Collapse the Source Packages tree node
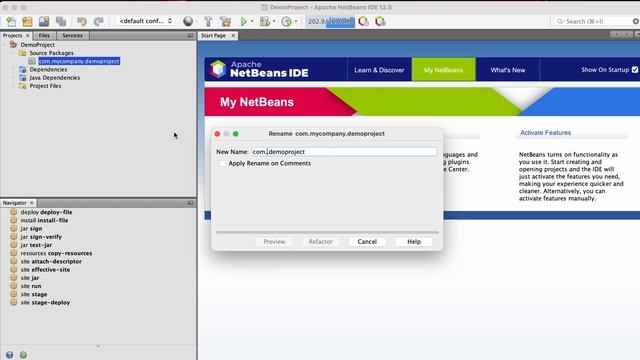Viewport: 640px width, 360px height. coord(13,53)
